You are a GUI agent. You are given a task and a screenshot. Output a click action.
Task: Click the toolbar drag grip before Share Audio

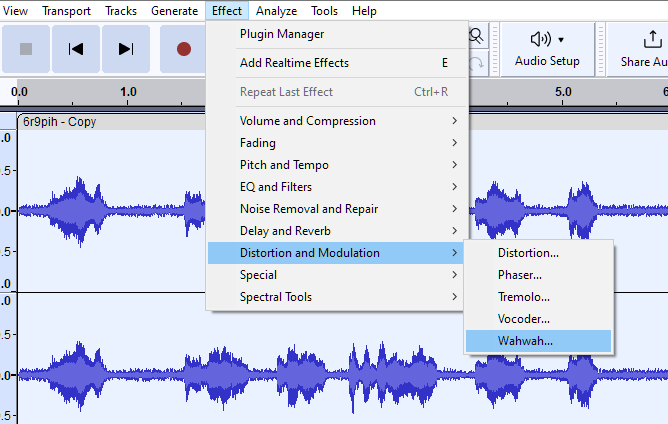coord(601,49)
